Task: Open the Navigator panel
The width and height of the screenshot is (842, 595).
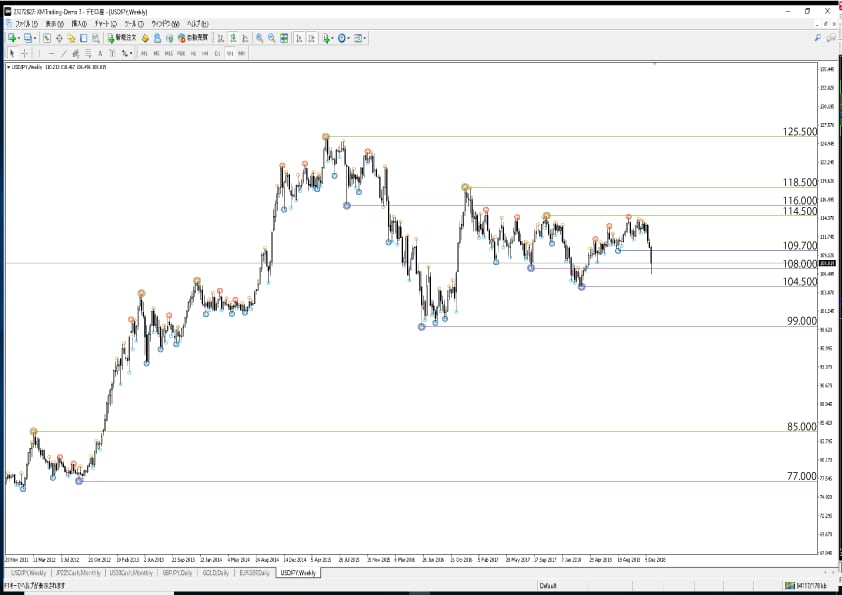Action: (x=71, y=38)
